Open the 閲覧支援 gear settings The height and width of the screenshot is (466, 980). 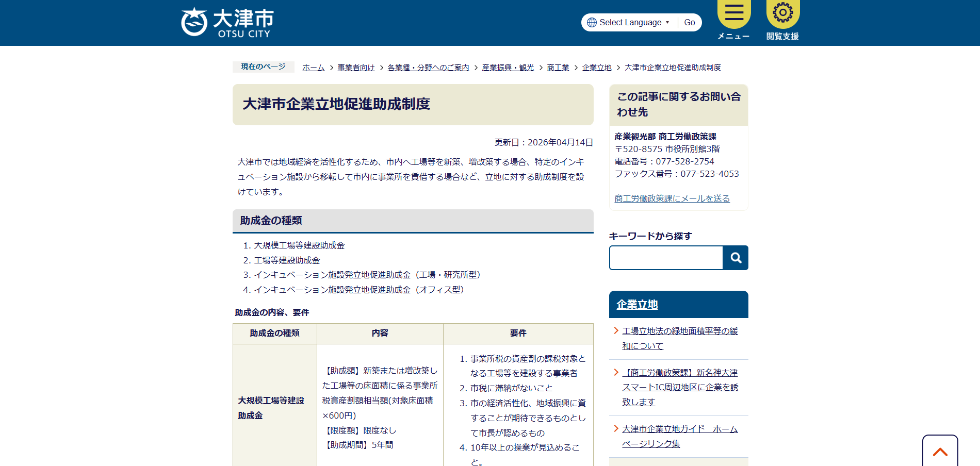[x=782, y=20]
